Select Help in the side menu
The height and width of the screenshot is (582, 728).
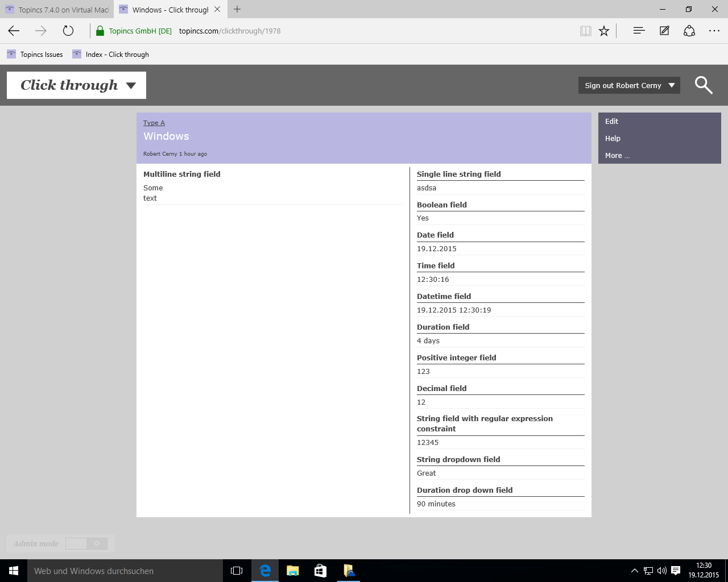pos(613,138)
